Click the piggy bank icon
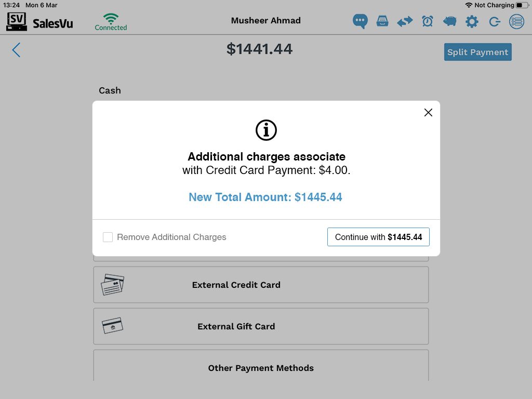 pyautogui.click(x=450, y=21)
